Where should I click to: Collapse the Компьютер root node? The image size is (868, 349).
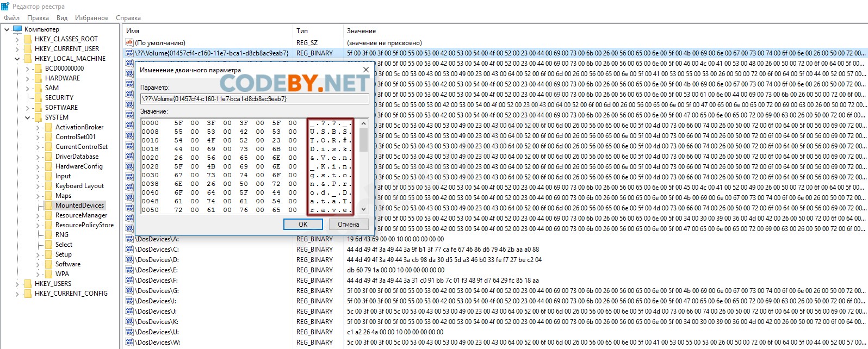click(x=7, y=29)
